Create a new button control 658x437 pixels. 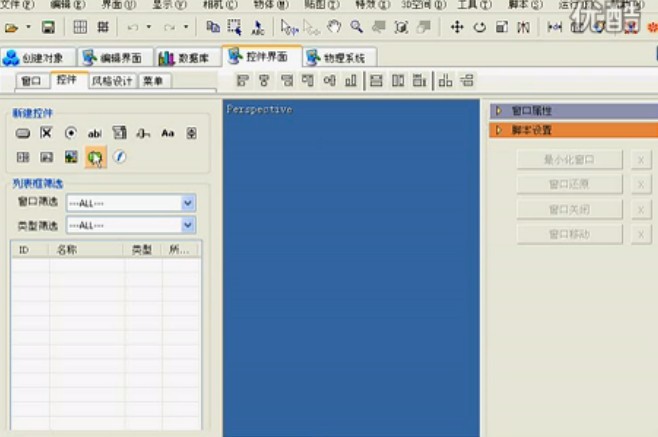click(x=23, y=133)
